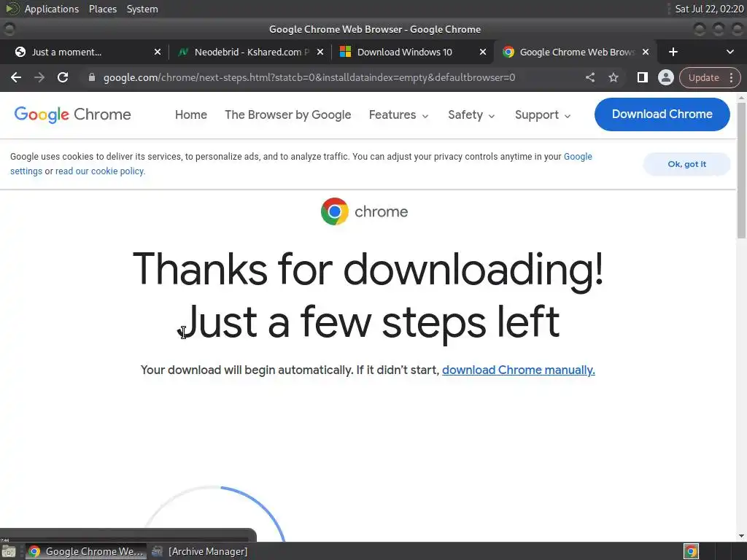747x560 pixels.
Task: Select Google Chrome window in taskbar
Action: [x=86, y=551]
